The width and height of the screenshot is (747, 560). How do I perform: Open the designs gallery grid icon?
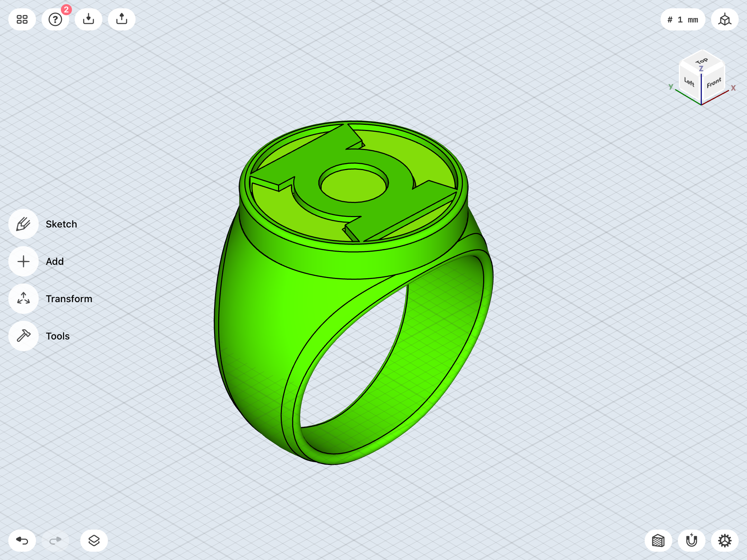tap(22, 19)
